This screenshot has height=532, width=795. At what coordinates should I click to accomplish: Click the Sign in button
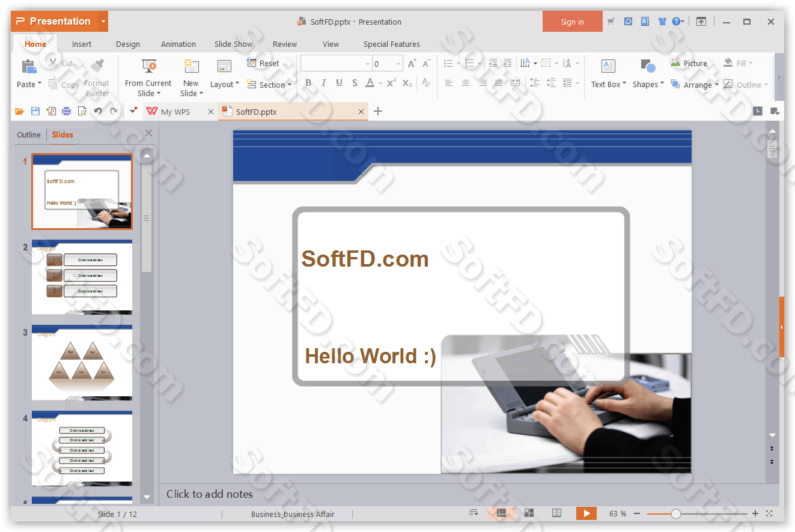[x=572, y=22]
